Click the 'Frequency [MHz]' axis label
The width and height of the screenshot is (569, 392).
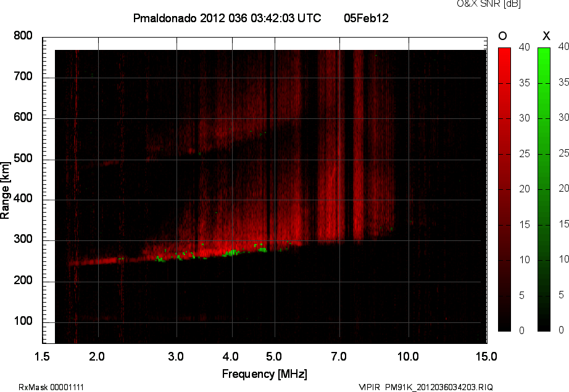265,374
